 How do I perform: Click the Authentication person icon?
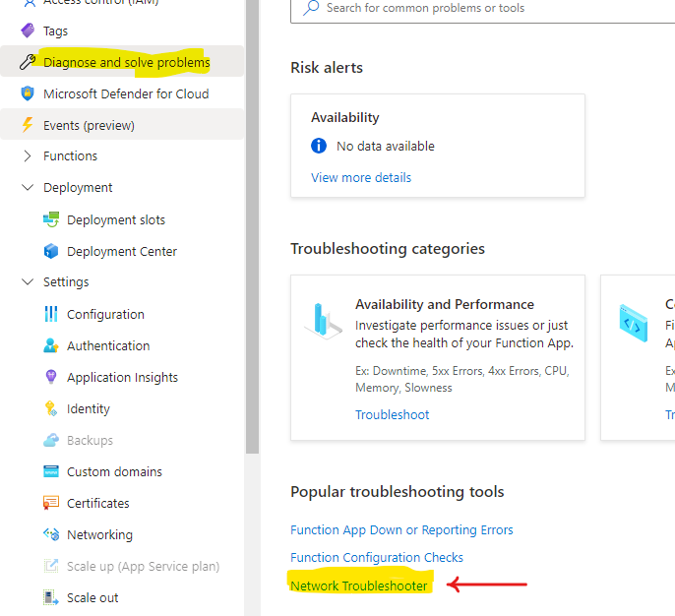point(51,345)
